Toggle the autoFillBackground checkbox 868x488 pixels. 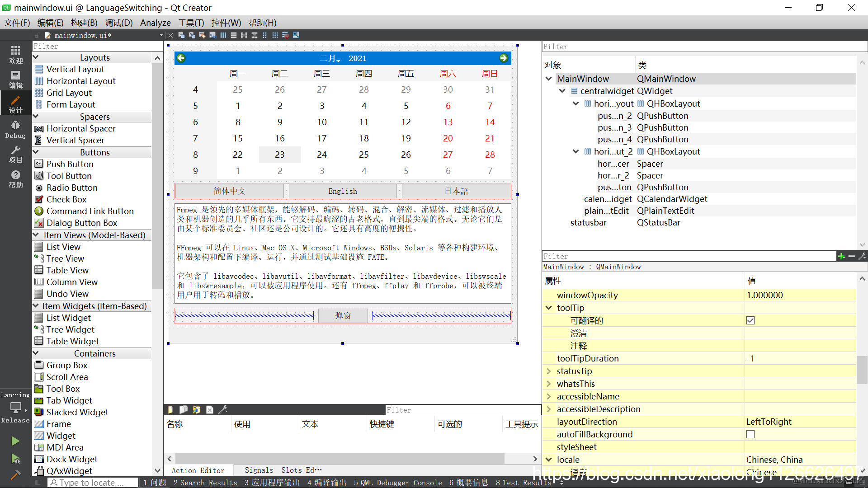pyautogui.click(x=750, y=434)
